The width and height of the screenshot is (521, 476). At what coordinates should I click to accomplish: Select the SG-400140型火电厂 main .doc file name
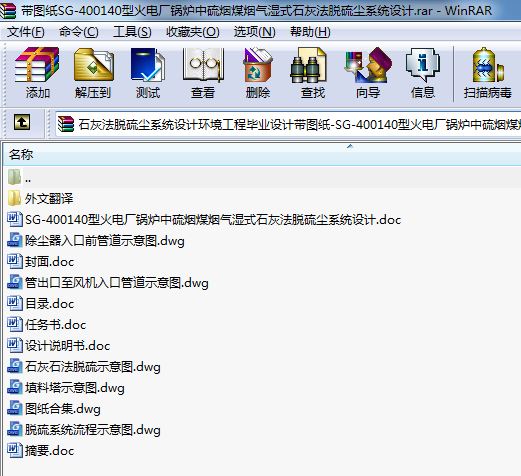pyautogui.click(x=213, y=220)
